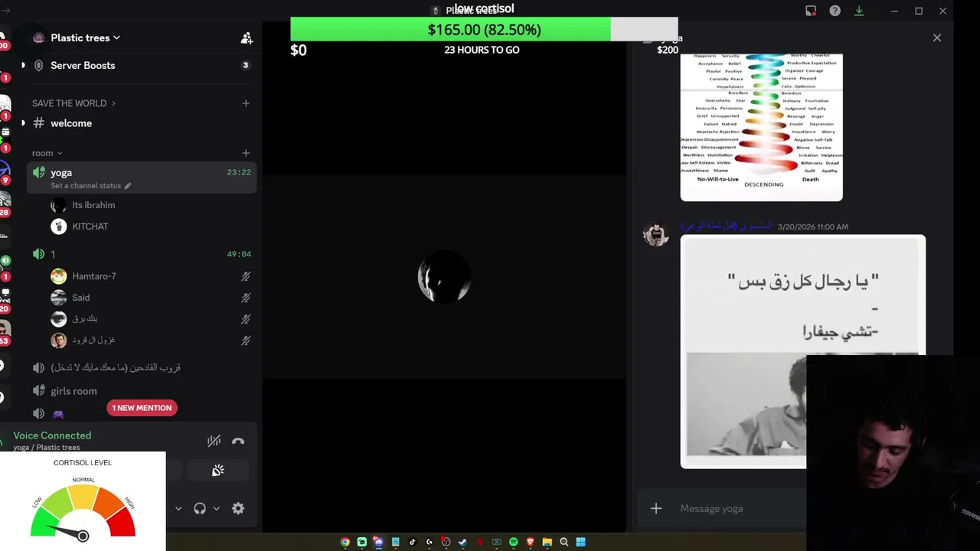Click Hamtaro-7's muted microphone icon
This screenshot has width=980, height=551.
(246, 276)
